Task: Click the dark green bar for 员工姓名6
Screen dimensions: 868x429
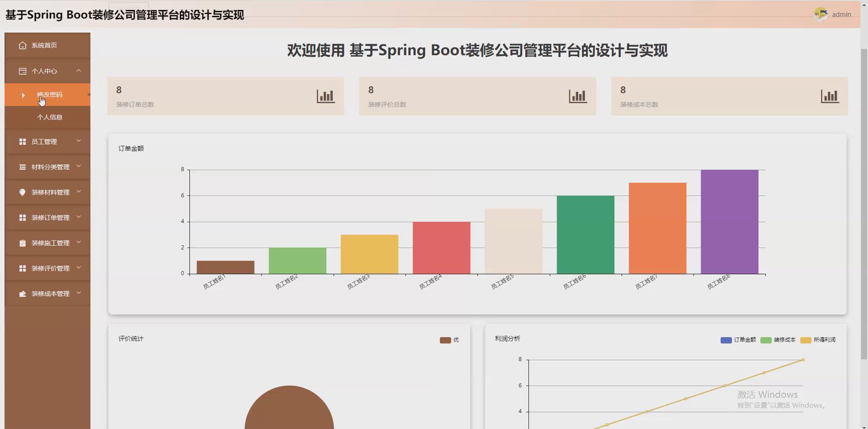Action: [585, 234]
